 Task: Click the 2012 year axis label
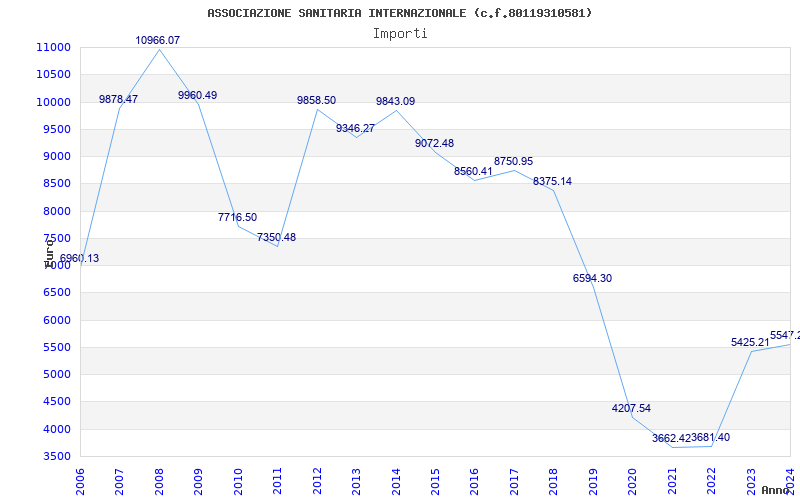point(317,482)
